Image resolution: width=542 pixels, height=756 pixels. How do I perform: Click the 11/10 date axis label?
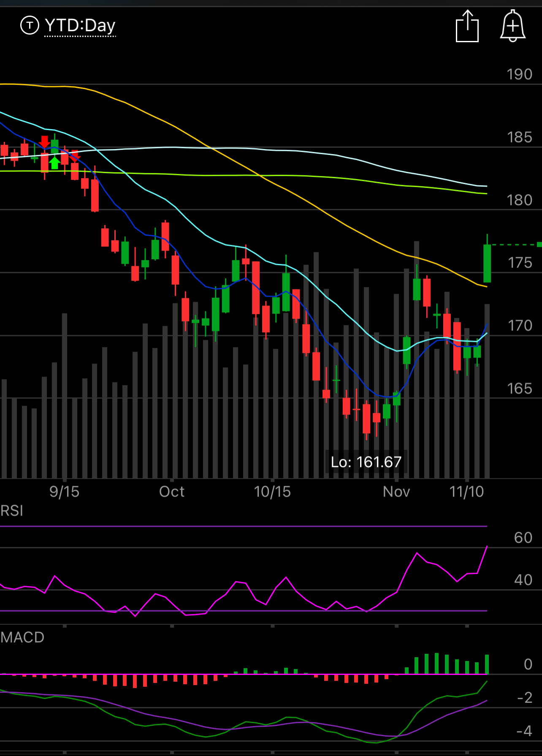coord(466,492)
